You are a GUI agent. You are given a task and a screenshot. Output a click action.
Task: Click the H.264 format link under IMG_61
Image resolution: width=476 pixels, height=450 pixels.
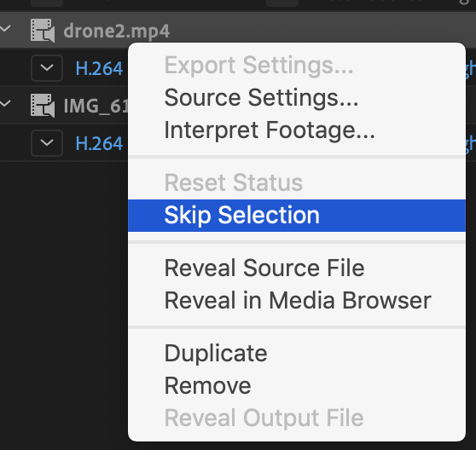coord(99,143)
